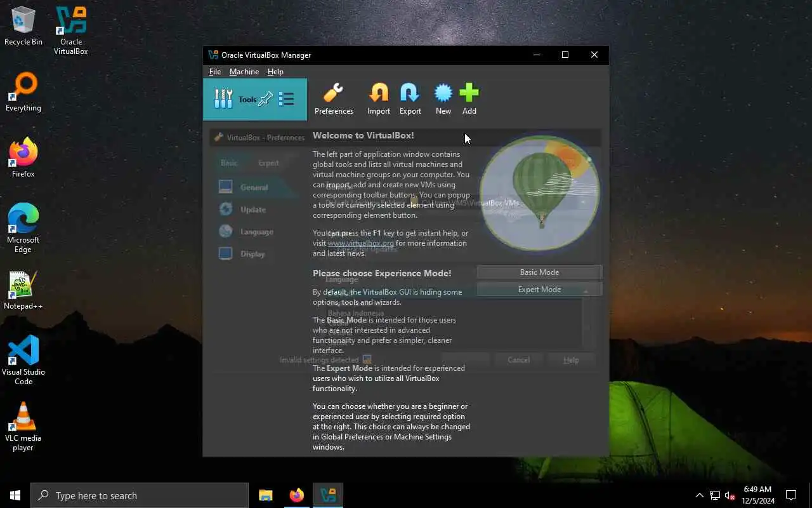Select Update in faded Preferences dialog
The height and width of the screenshot is (508, 812).
click(x=252, y=210)
